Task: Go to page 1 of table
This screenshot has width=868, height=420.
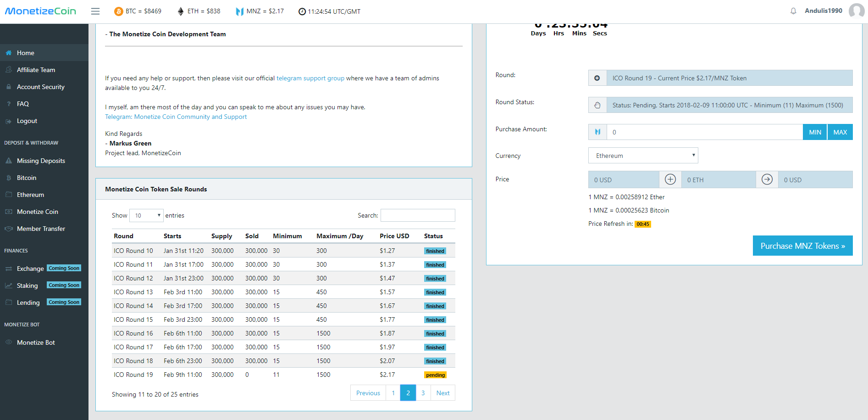Action: [393, 393]
